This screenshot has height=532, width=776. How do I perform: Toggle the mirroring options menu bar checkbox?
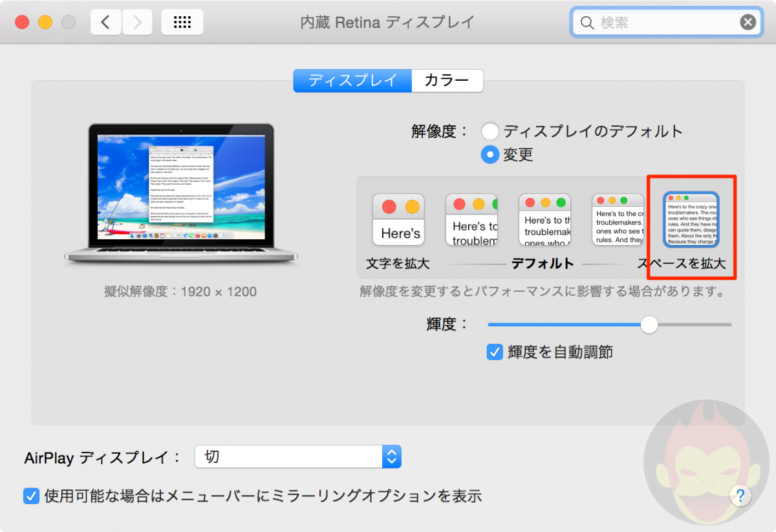pyautogui.click(x=31, y=496)
